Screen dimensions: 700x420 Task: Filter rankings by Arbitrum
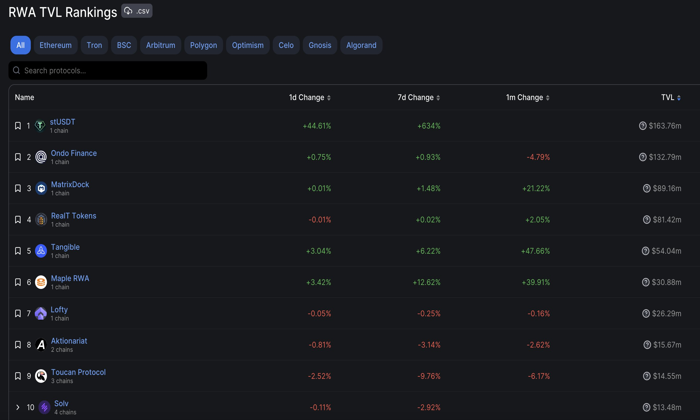tap(160, 45)
